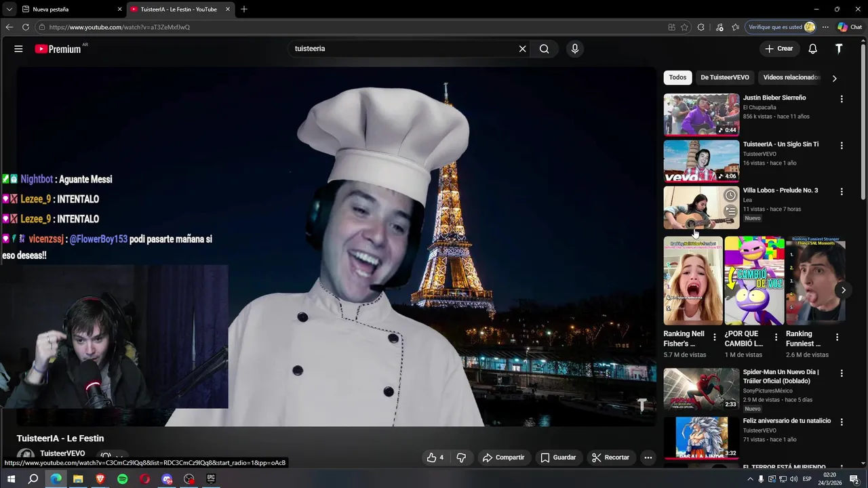This screenshot has height=488, width=868.
Task: Select the Todos filter chip
Action: tap(677, 77)
